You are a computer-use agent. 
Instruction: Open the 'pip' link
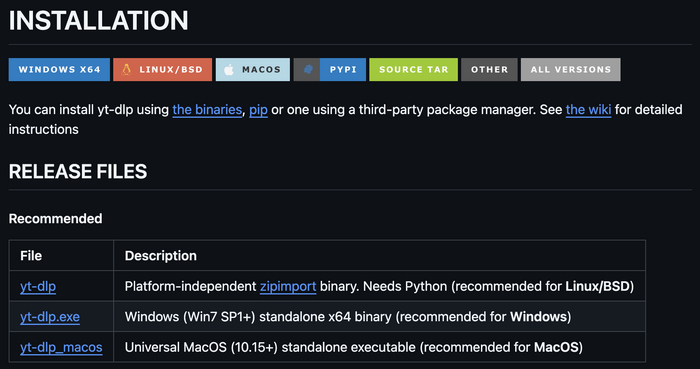[258, 110]
